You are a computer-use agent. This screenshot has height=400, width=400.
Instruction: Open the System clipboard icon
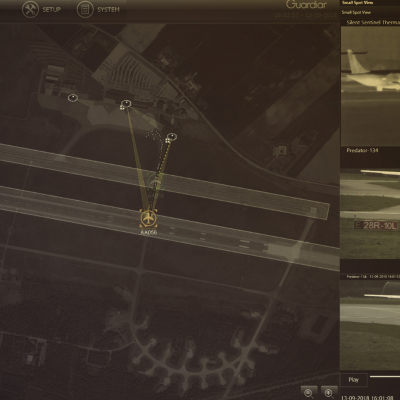85,9
